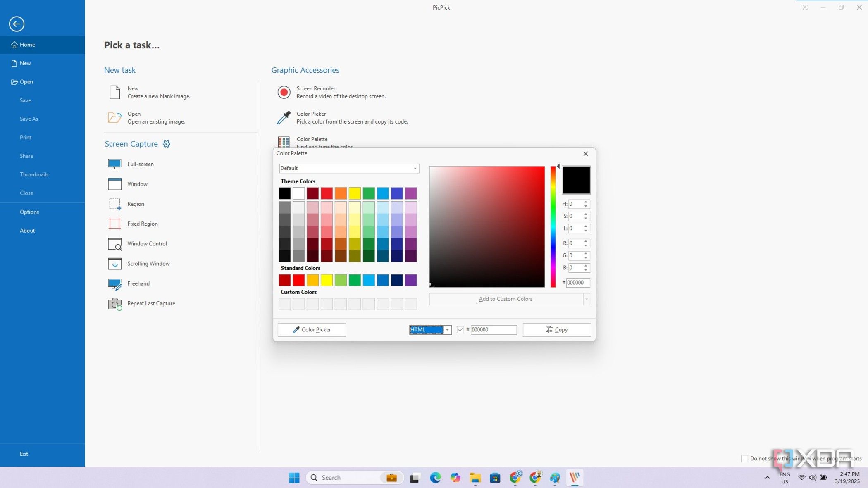
Task: Open an existing image task
Action: [146, 117]
